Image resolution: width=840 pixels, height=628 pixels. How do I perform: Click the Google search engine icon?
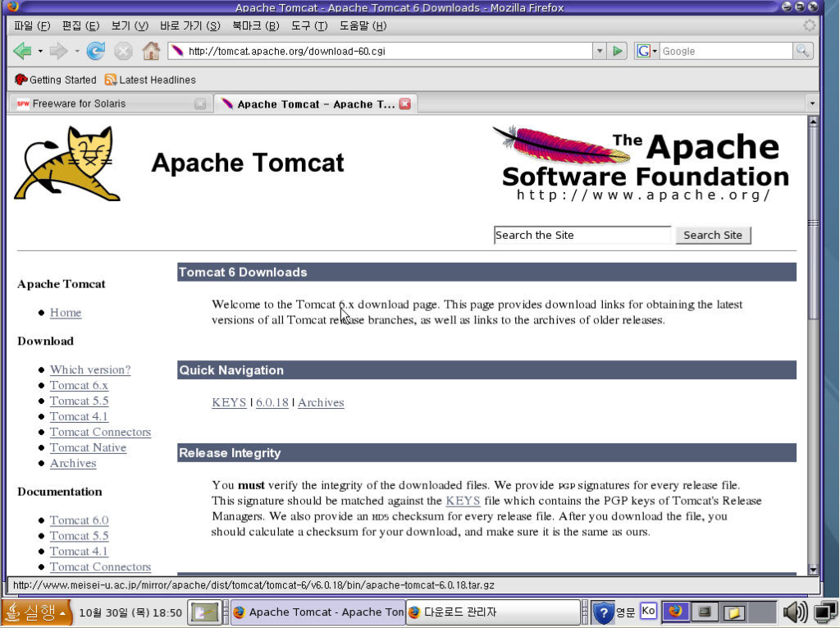click(x=643, y=51)
